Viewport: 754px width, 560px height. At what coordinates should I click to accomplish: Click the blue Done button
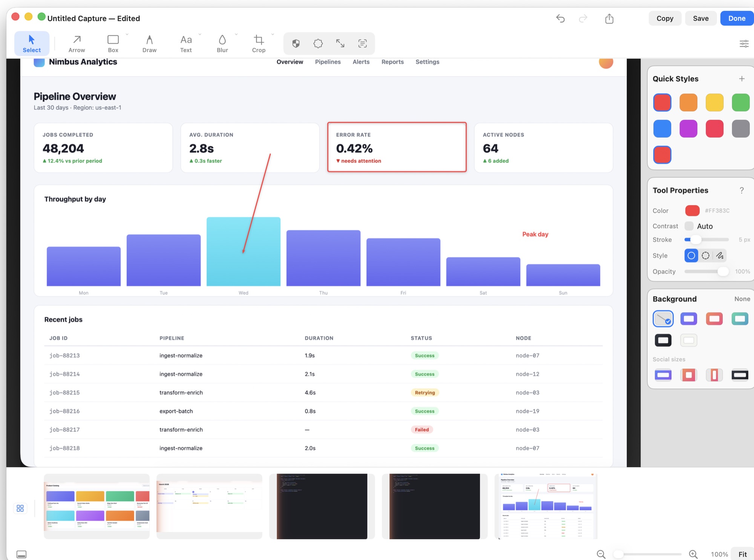coord(737,18)
